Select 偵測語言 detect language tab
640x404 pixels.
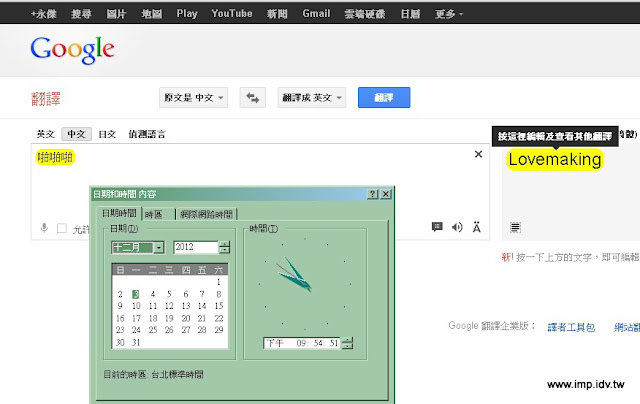pyautogui.click(x=147, y=134)
